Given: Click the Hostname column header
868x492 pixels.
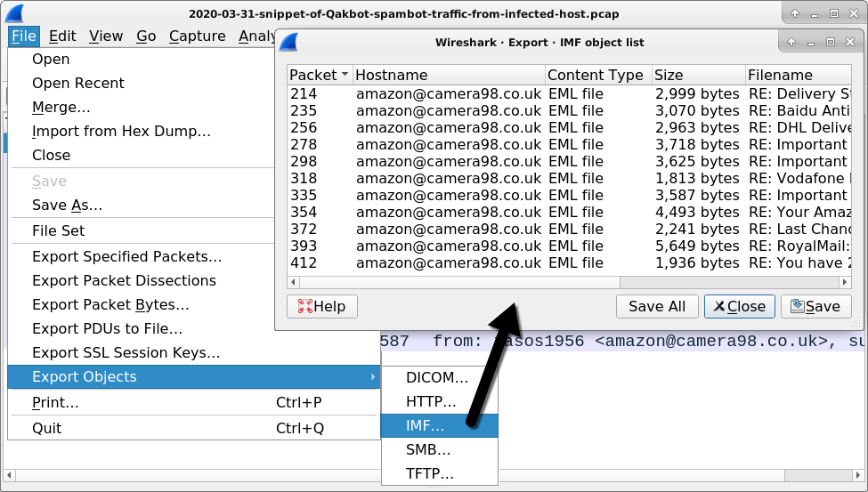Looking at the screenshot, I should 449,75.
